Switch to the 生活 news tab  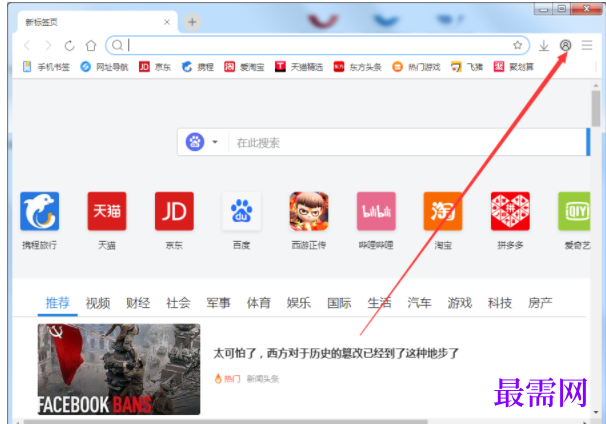379,303
